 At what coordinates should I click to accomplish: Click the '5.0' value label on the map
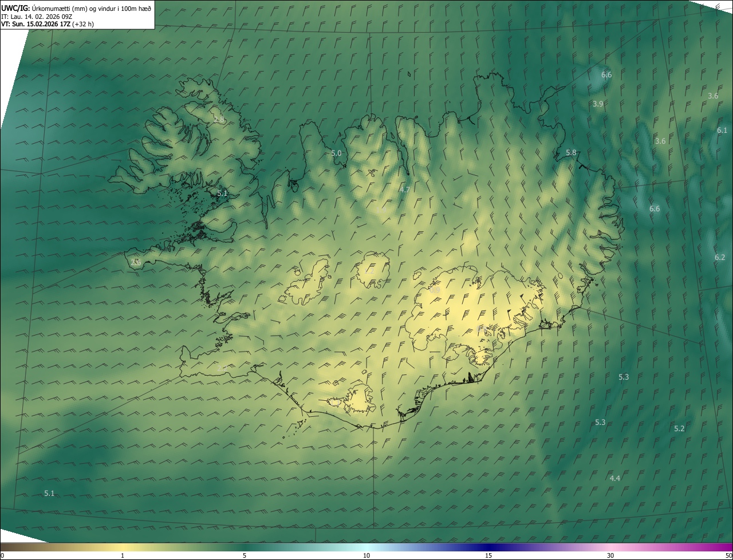click(x=336, y=153)
